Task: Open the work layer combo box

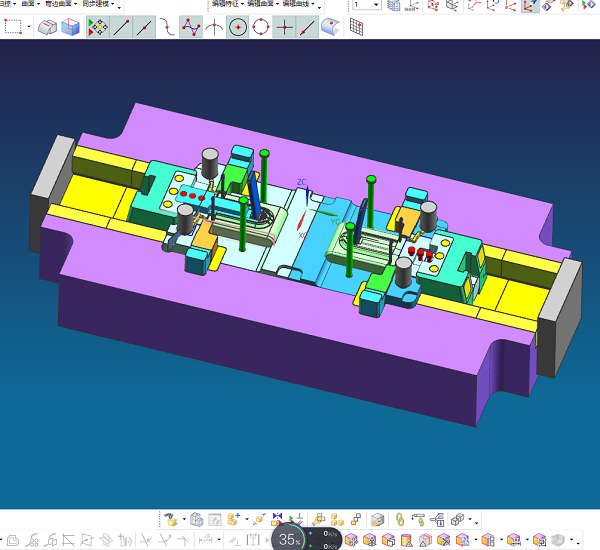Action: (x=365, y=5)
